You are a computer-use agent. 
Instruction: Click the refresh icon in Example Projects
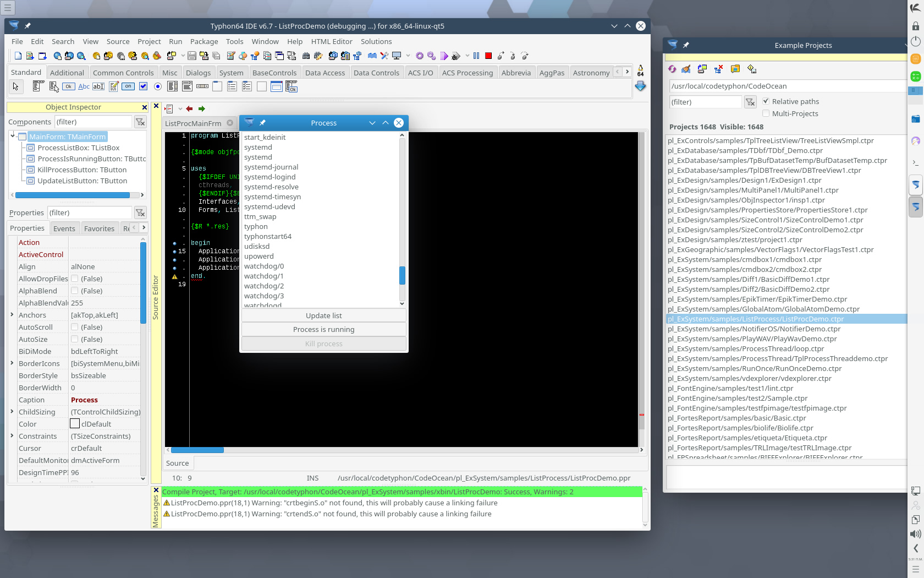(x=672, y=69)
